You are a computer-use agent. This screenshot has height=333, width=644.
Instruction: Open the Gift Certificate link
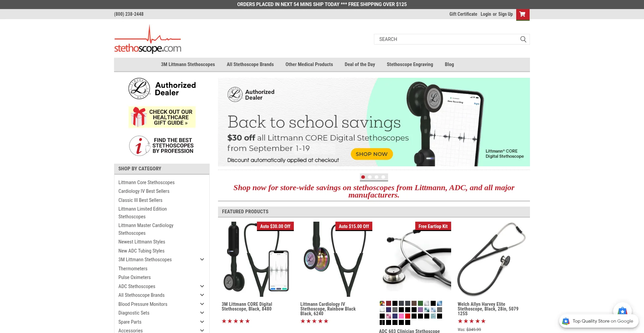coord(463,14)
